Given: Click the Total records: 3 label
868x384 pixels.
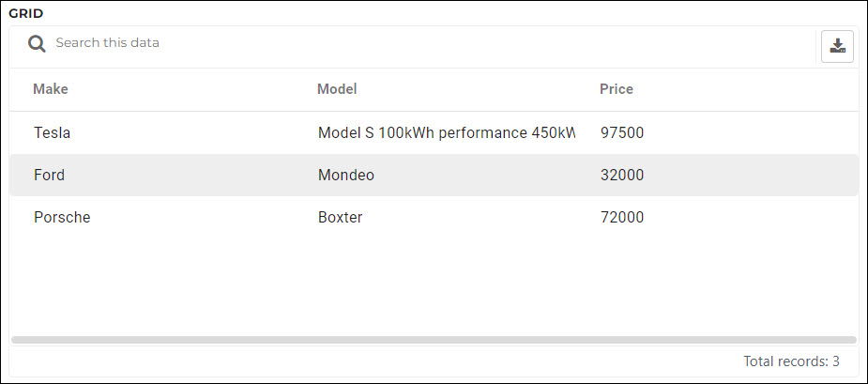Looking at the screenshot, I should [x=791, y=361].
